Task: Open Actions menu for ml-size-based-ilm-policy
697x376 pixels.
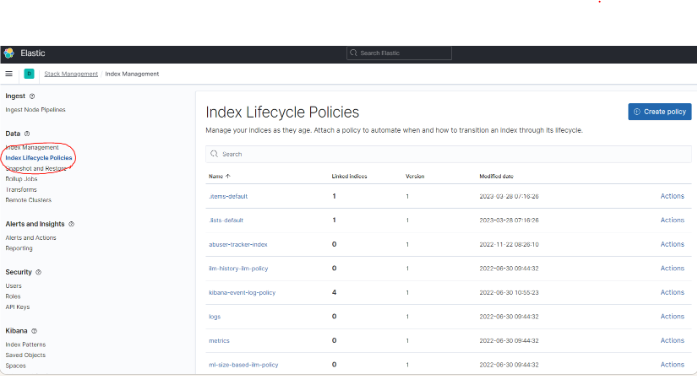Action: point(672,364)
